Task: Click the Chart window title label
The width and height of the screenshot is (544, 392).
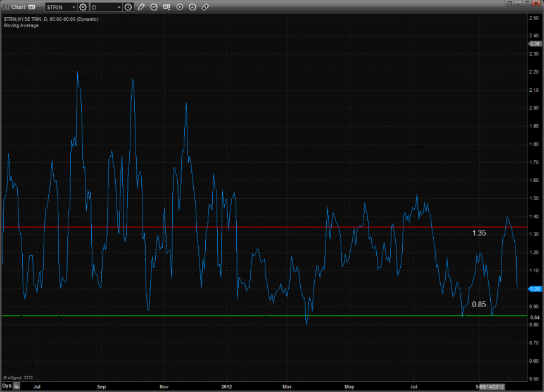Action: (x=18, y=7)
